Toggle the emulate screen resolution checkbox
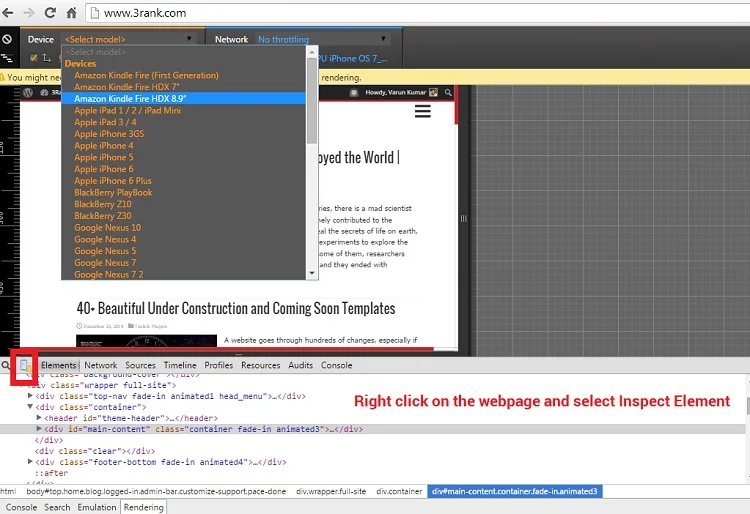 coord(33,58)
